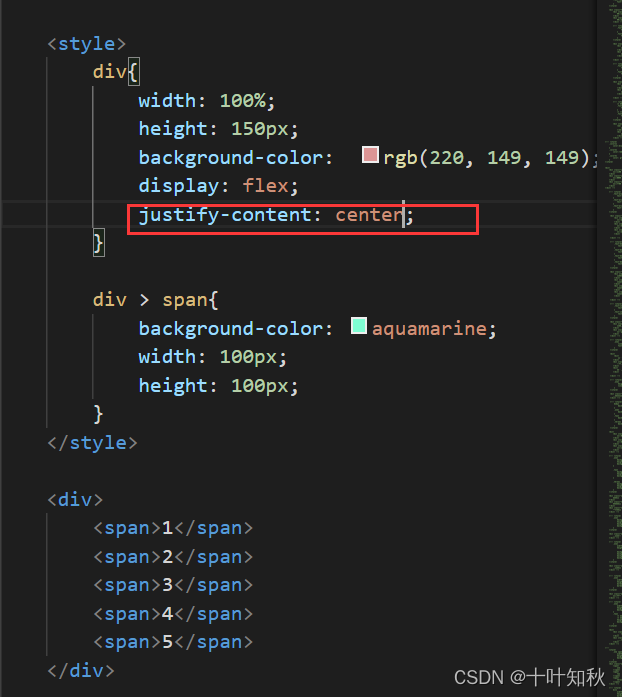Click the closing brace of span rule
The height and width of the screenshot is (697, 622).
[x=98, y=414]
